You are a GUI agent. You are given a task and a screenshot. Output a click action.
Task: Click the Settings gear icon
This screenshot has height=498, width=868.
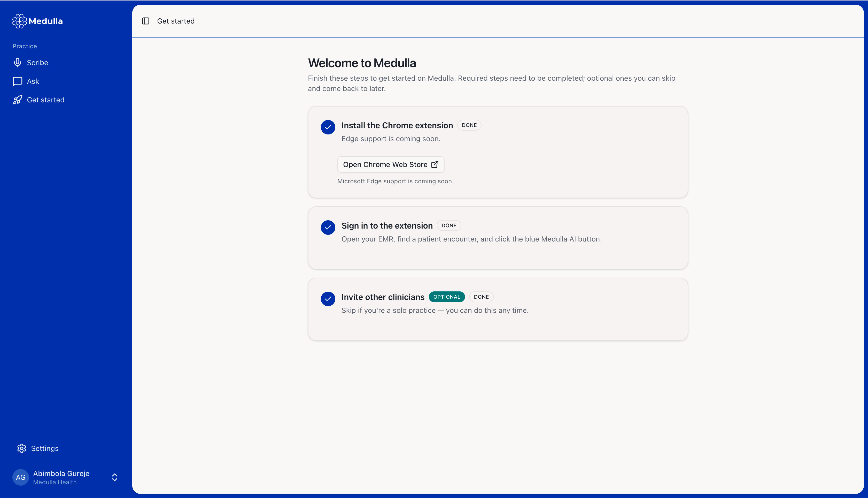click(x=21, y=448)
